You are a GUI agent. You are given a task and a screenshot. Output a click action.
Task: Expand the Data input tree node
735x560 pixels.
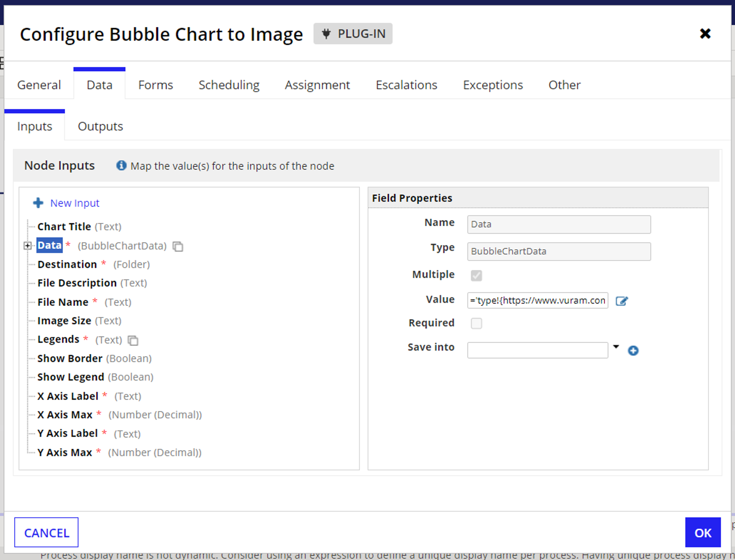[x=28, y=246]
